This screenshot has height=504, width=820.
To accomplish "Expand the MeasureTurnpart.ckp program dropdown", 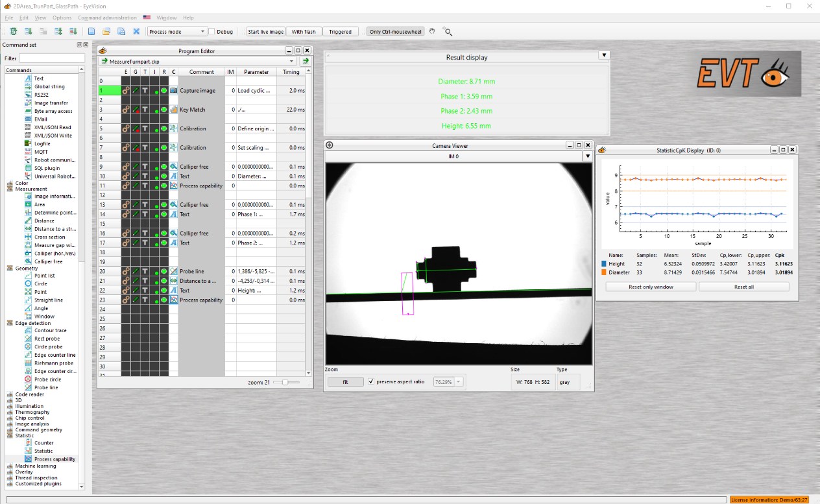I will (x=291, y=61).
